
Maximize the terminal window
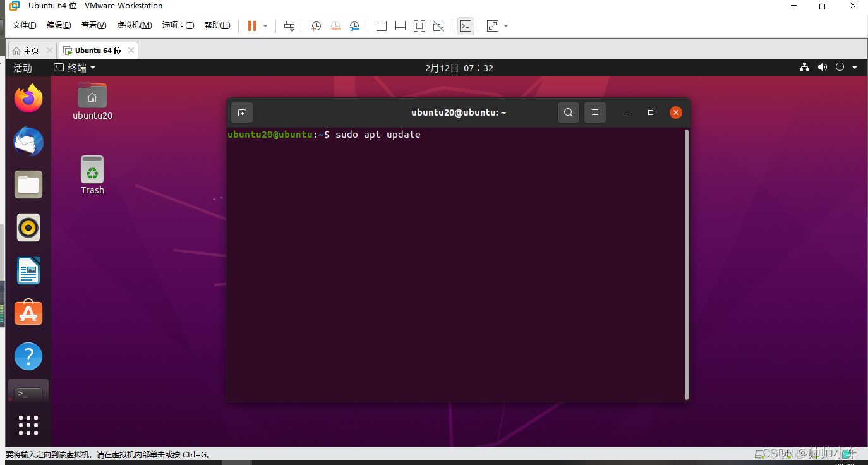click(x=651, y=112)
